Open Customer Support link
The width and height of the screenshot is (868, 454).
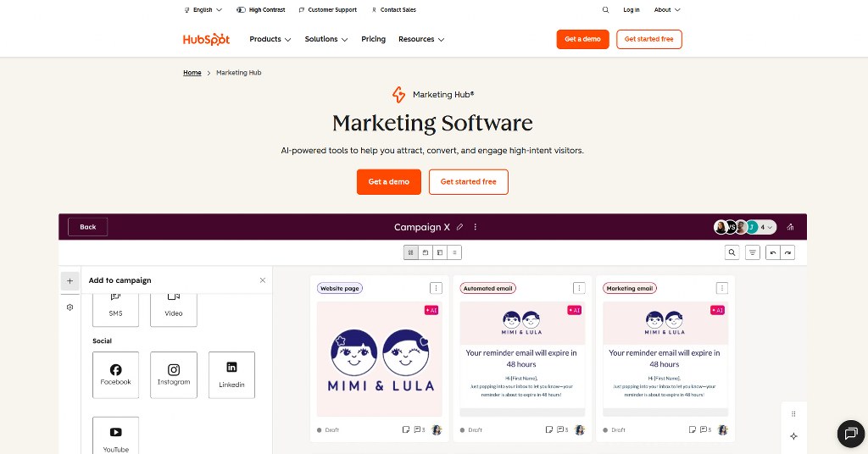(328, 10)
